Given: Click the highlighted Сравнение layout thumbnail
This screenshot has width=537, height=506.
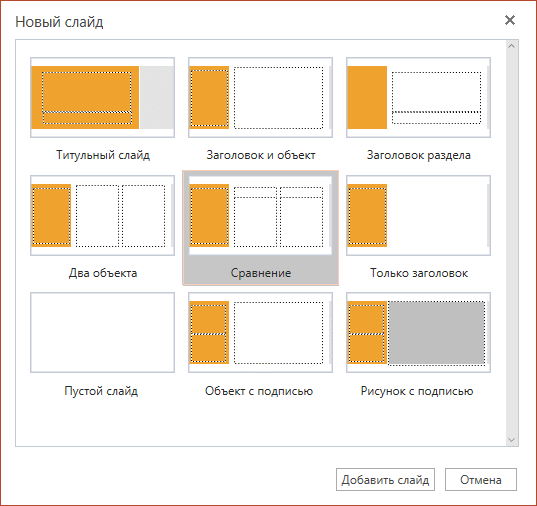Looking at the screenshot, I should click(260, 215).
